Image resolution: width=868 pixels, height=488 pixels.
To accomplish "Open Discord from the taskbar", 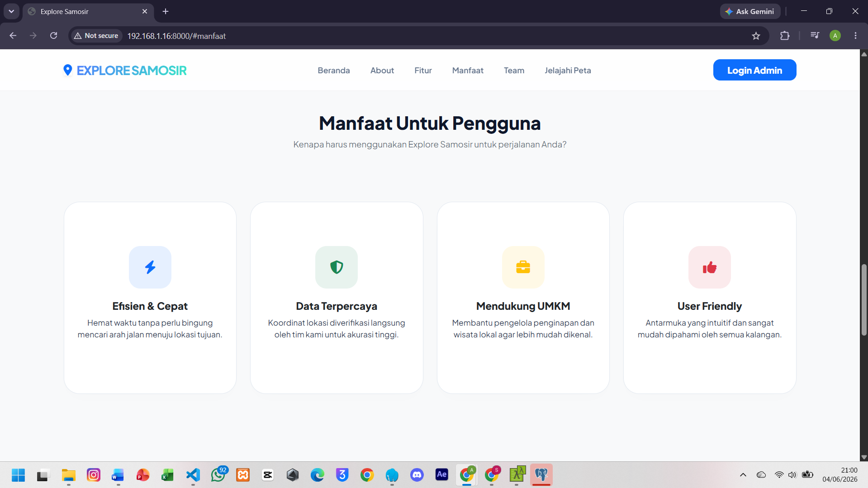I will [x=417, y=475].
